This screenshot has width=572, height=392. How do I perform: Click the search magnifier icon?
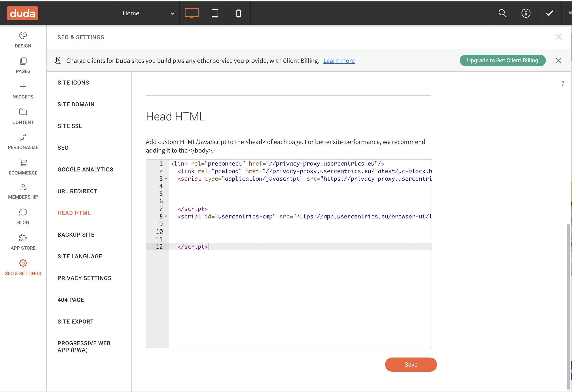[502, 13]
